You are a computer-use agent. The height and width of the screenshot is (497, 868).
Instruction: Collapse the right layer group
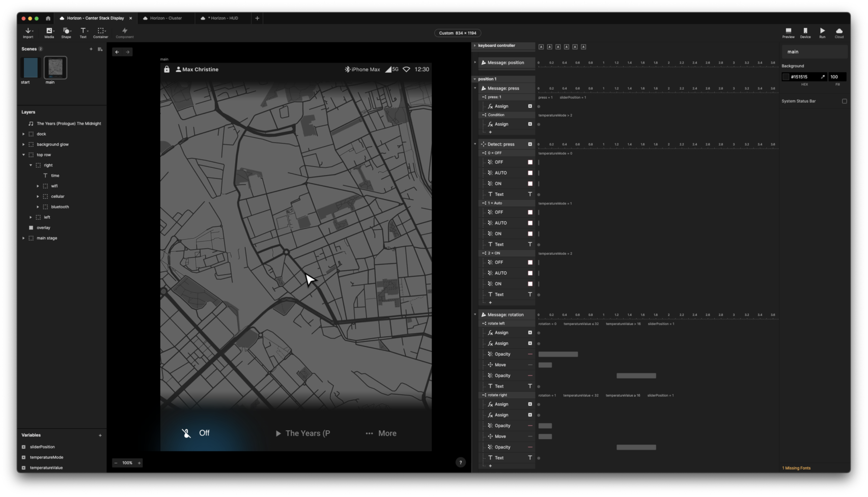31,165
